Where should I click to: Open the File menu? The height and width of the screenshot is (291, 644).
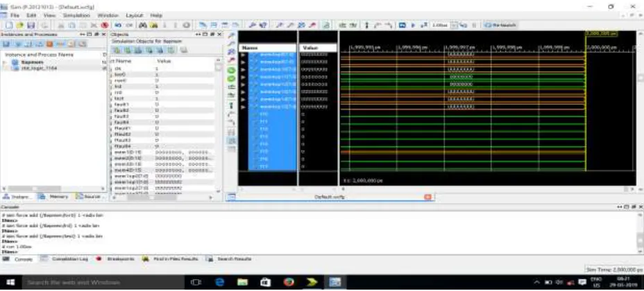pyautogui.click(x=15, y=15)
